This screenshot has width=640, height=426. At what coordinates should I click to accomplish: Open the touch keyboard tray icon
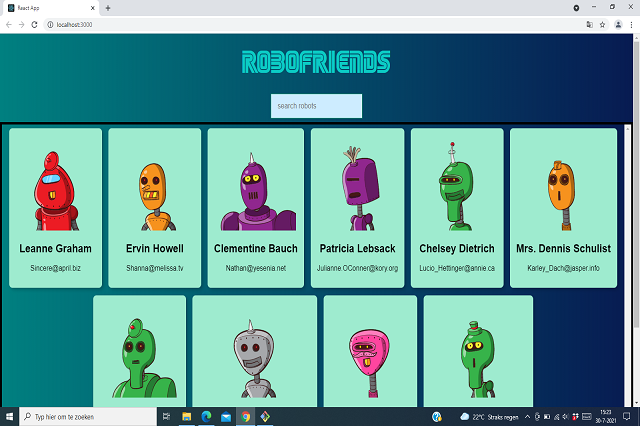tap(587, 417)
